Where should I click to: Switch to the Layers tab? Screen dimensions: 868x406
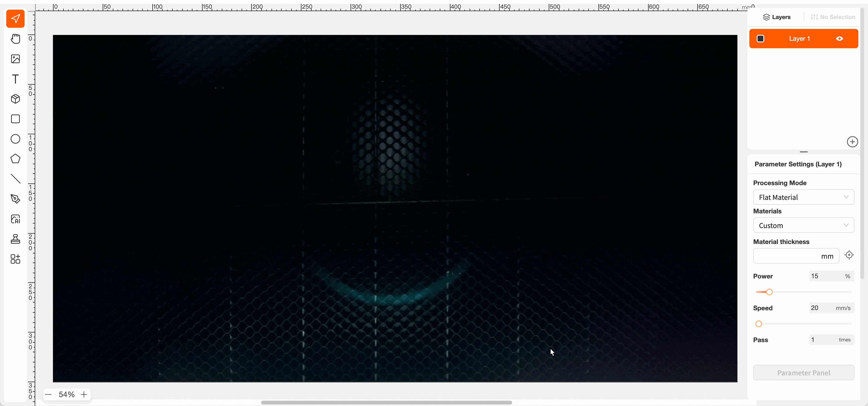click(x=776, y=17)
